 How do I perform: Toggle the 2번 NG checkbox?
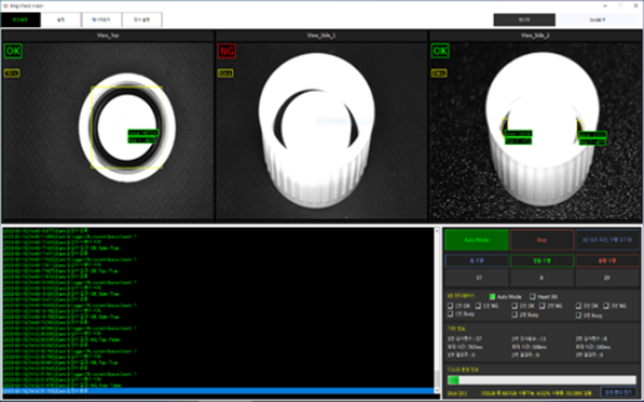point(542,306)
